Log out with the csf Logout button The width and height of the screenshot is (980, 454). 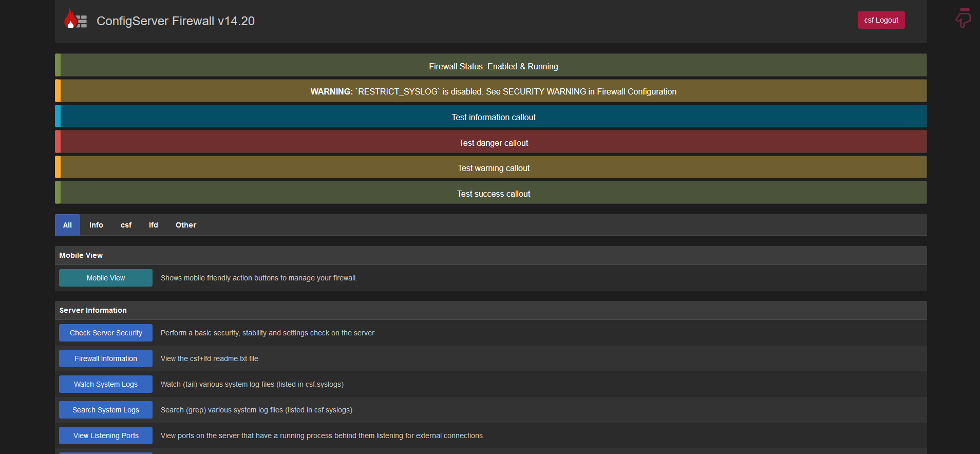point(881,20)
